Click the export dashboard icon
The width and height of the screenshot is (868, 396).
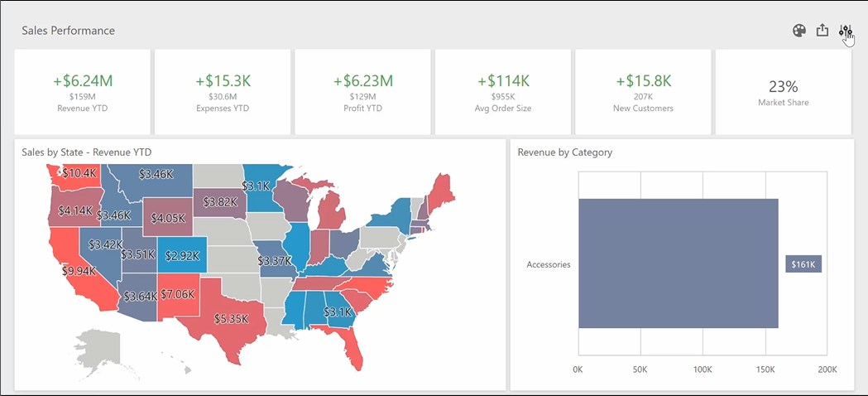pyautogui.click(x=822, y=31)
